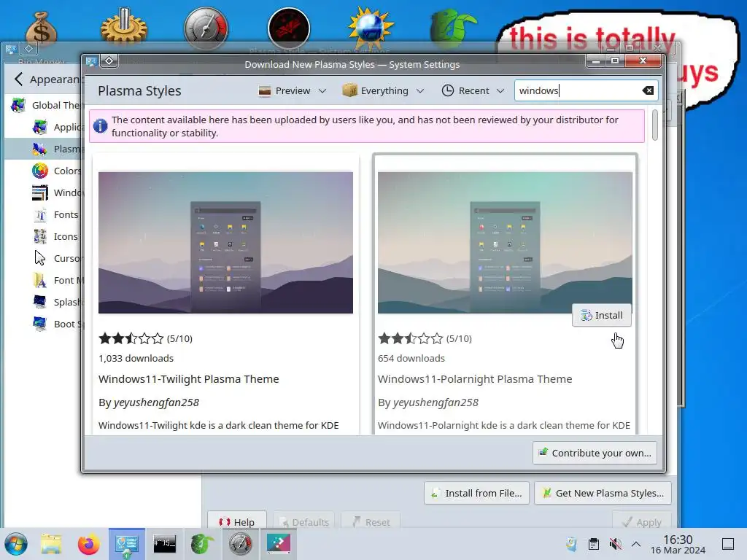Viewport: 747px width, 560px height.
Task: Open the Preview view mode dropdown
Action: [292, 90]
